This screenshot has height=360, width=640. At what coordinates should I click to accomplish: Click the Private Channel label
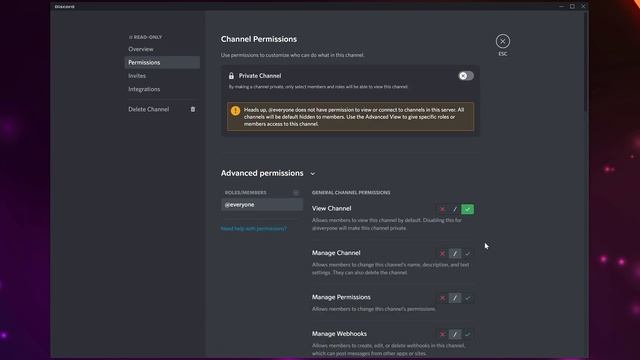point(260,76)
